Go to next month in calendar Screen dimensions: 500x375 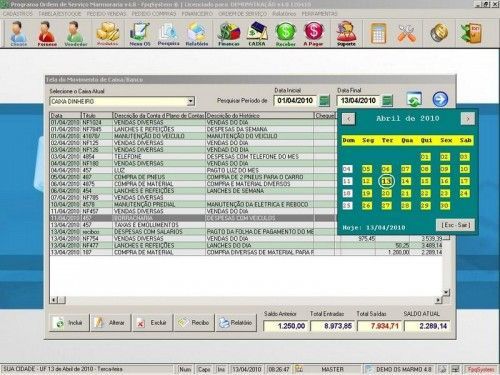(x=468, y=119)
